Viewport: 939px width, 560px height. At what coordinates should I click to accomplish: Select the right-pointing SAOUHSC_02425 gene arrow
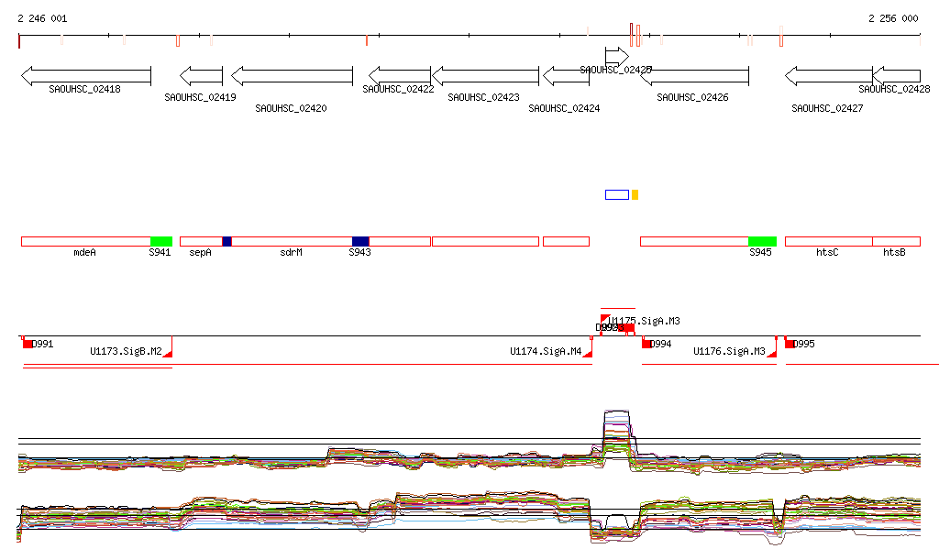617,58
